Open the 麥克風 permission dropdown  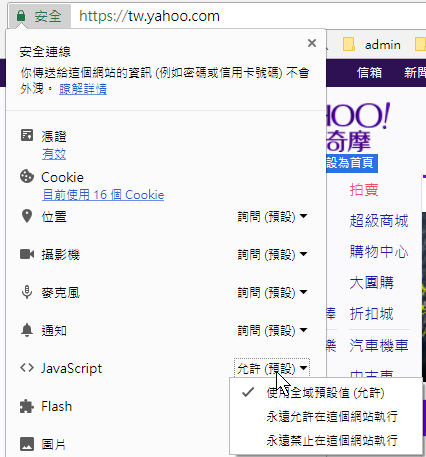272,293
